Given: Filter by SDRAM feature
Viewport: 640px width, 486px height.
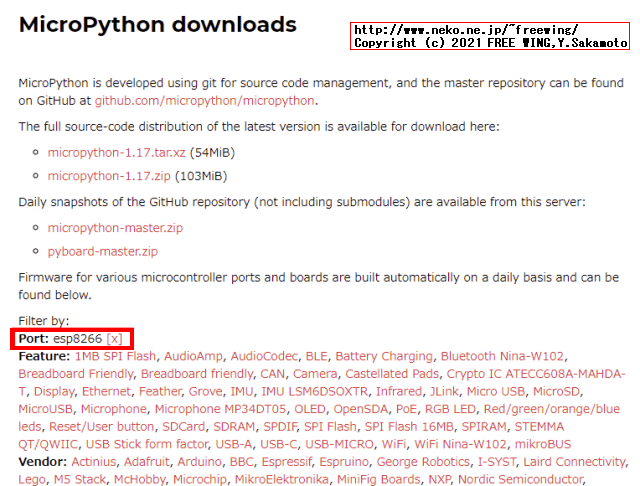Looking at the screenshot, I should pyautogui.click(x=234, y=426).
